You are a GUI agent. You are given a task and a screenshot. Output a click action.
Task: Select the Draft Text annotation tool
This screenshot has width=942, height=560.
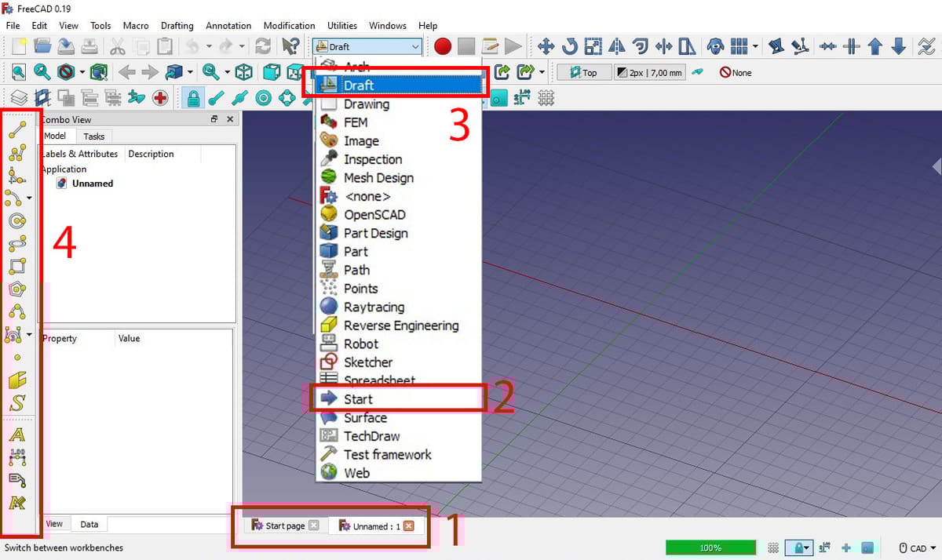pyautogui.click(x=17, y=435)
